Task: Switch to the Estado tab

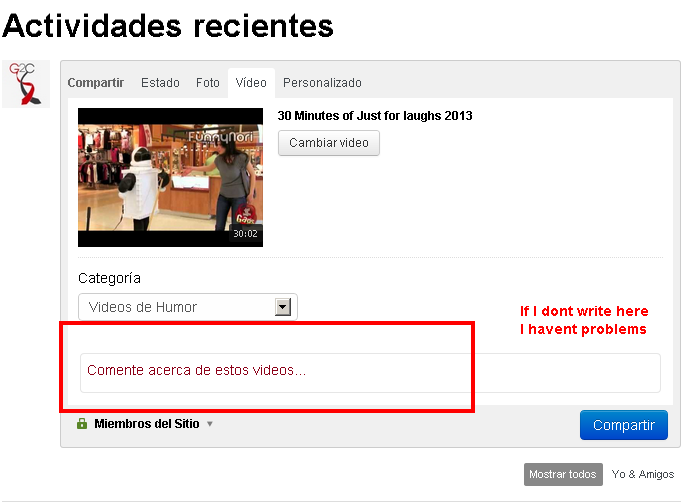Action: point(160,83)
